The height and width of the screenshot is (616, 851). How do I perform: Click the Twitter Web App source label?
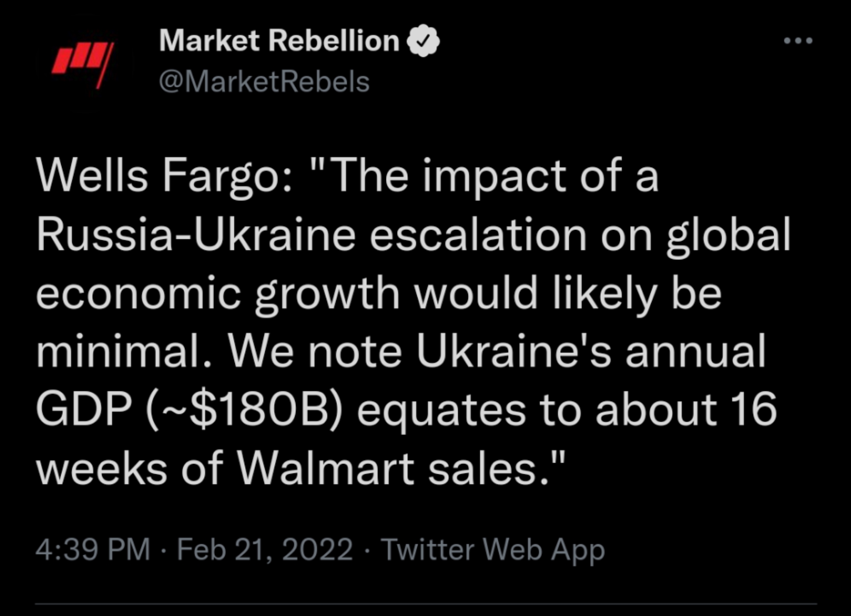click(493, 549)
